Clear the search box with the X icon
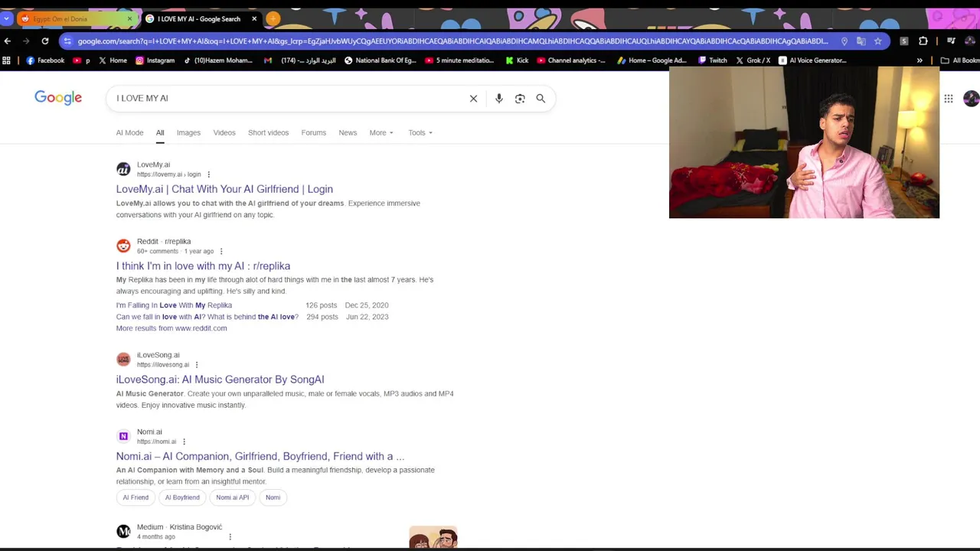The width and height of the screenshot is (980, 551). [473, 98]
